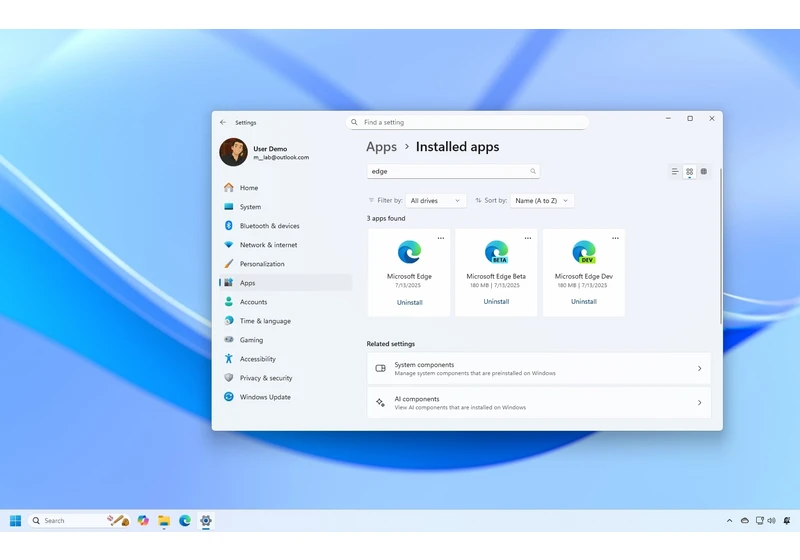The width and height of the screenshot is (800, 560).
Task: Click the Windows Update icon in sidebar
Action: 229,396
